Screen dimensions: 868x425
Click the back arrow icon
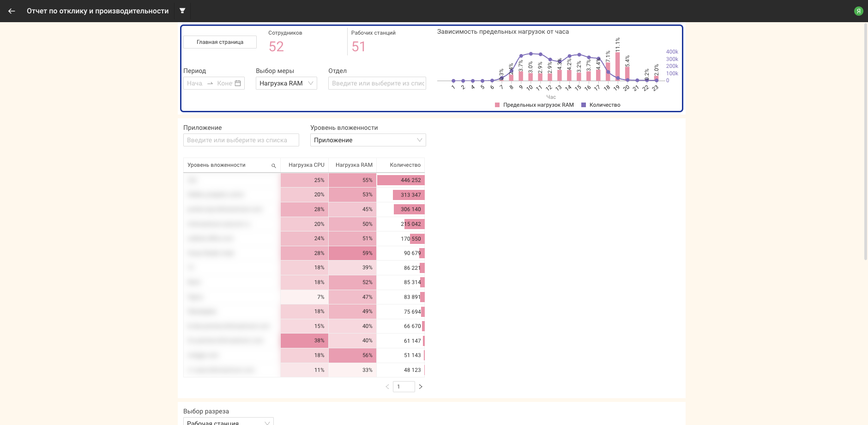coord(12,11)
